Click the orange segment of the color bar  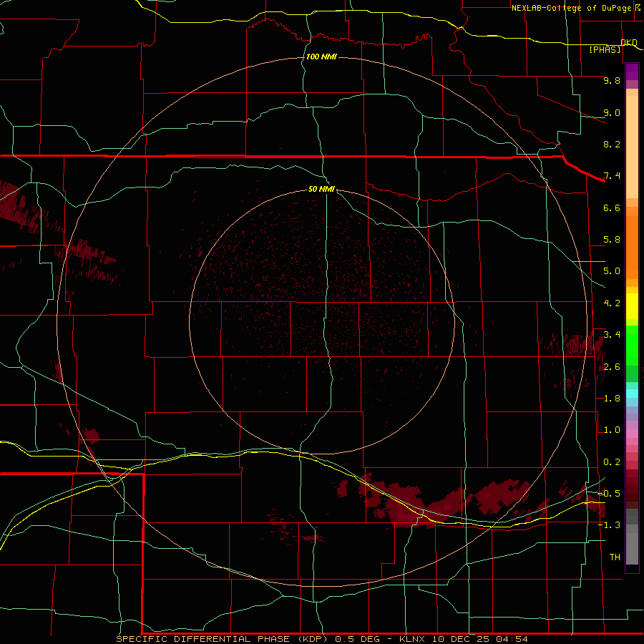[632, 247]
